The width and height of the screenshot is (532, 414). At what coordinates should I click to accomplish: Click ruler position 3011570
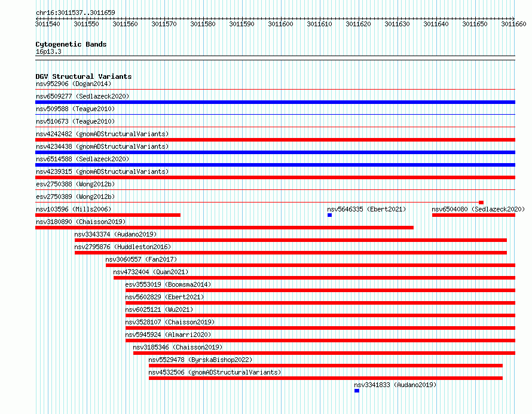164,24
